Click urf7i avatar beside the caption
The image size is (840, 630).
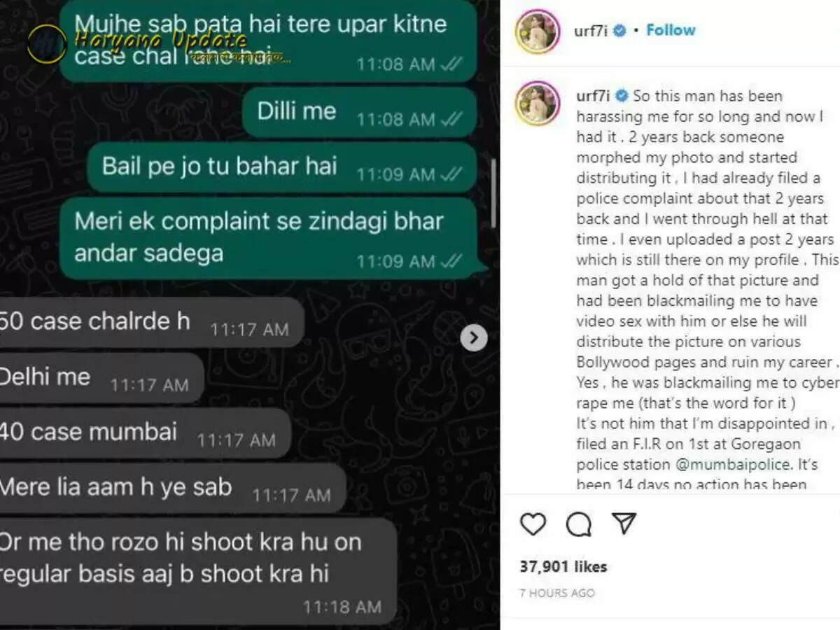538,103
